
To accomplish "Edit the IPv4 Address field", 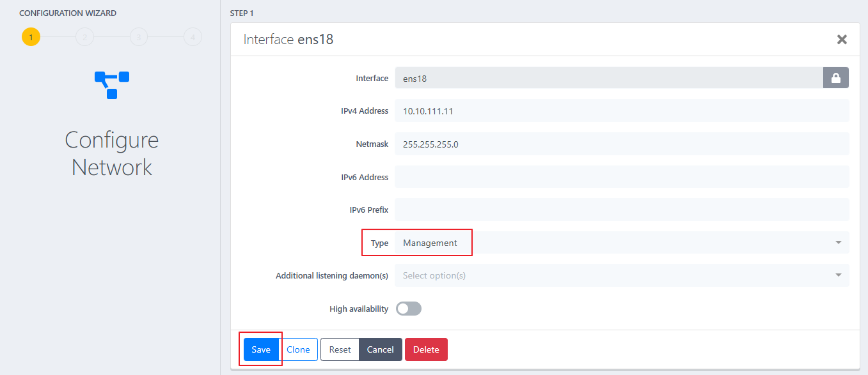I will click(622, 111).
